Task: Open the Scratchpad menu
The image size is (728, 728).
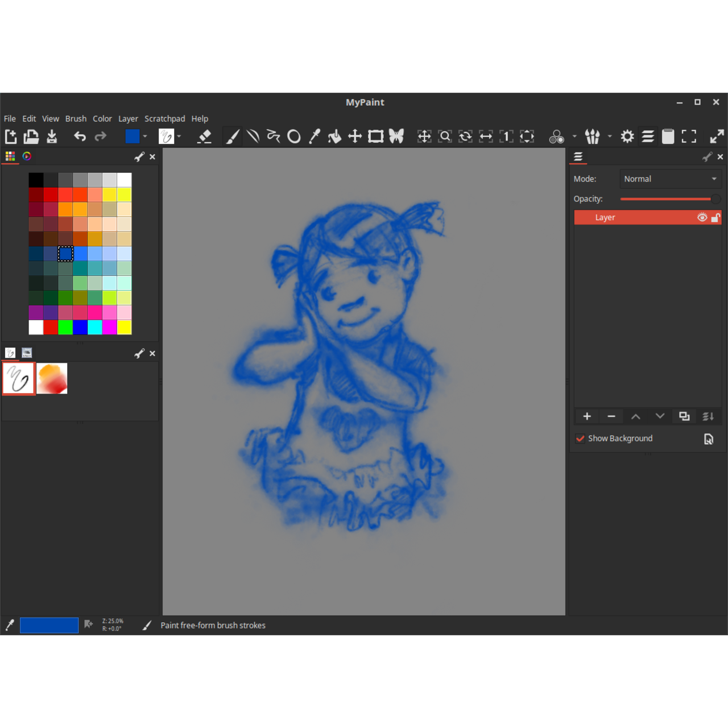Action: pyautogui.click(x=164, y=118)
